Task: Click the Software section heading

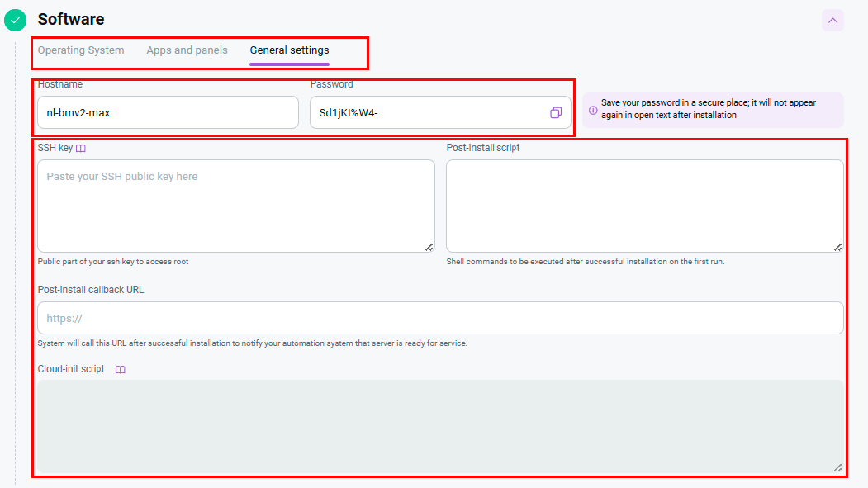Action: (71, 19)
